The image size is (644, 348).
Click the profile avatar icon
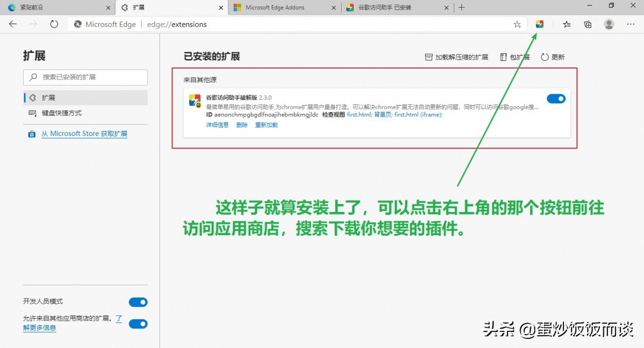point(609,24)
